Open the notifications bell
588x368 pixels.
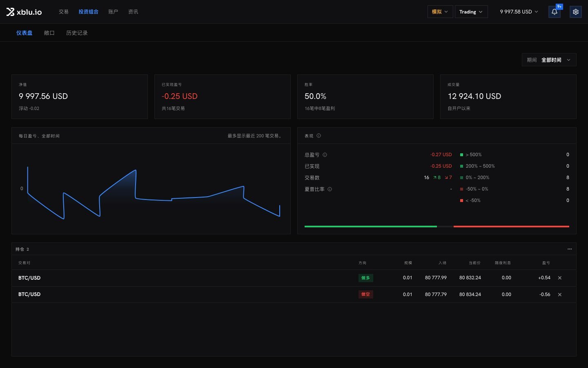click(x=555, y=12)
